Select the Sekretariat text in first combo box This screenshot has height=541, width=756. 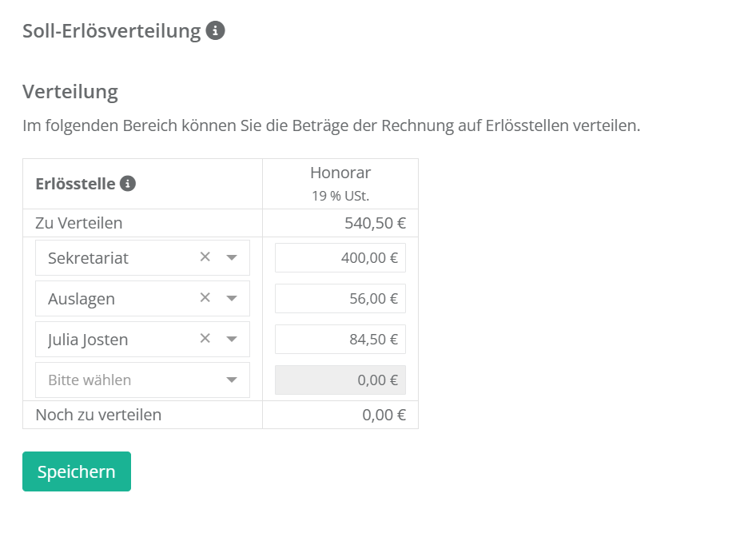coord(88,258)
